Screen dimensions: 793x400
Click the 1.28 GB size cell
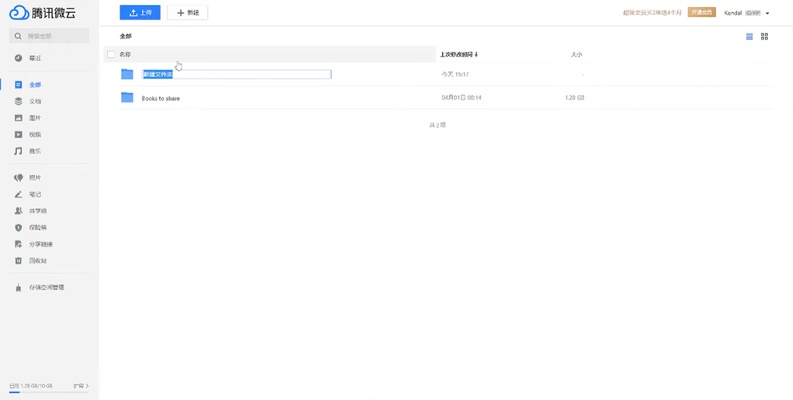pos(575,98)
